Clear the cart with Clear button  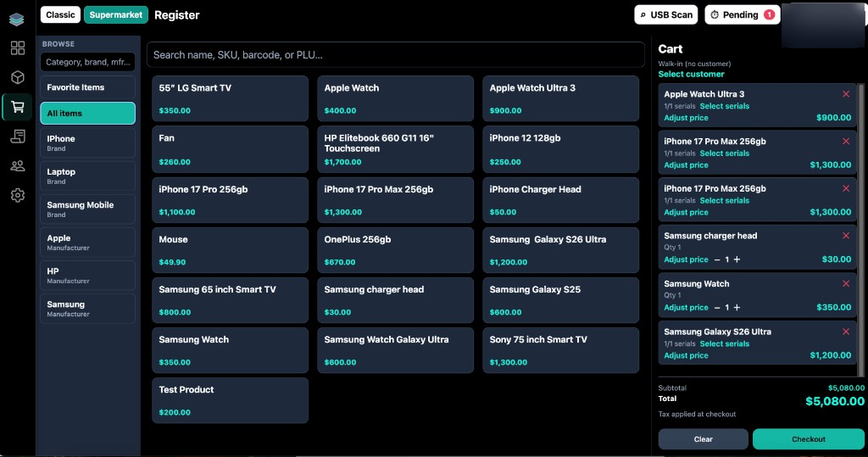(703, 439)
